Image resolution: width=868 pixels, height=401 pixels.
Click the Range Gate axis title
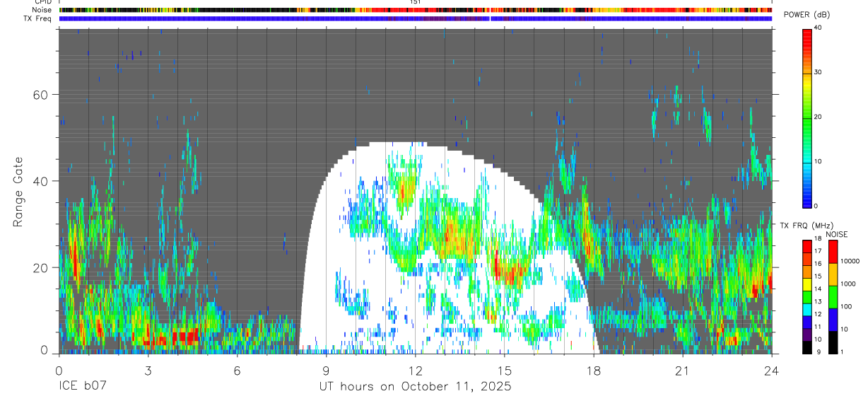(x=18, y=192)
